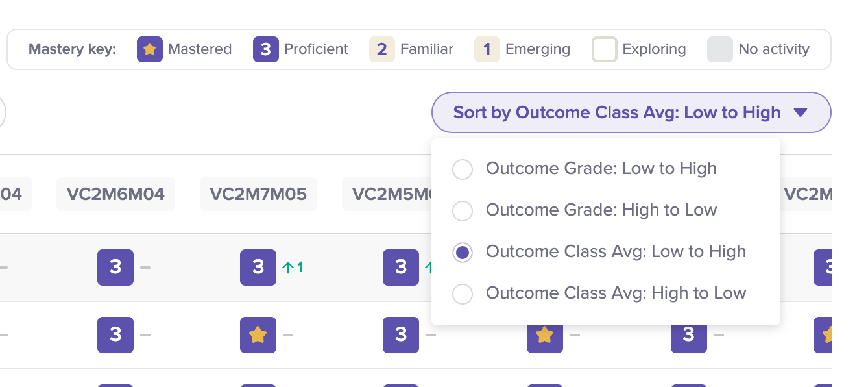Click the Mastered star icon in mastery key
The width and height of the screenshot is (868, 387).
[x=150, y=49]
